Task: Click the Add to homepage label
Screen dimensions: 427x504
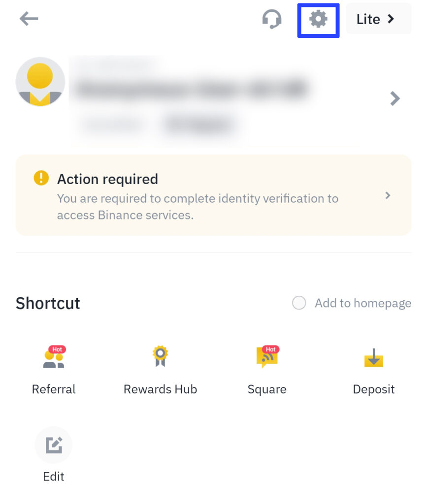Action: point(363,303)
